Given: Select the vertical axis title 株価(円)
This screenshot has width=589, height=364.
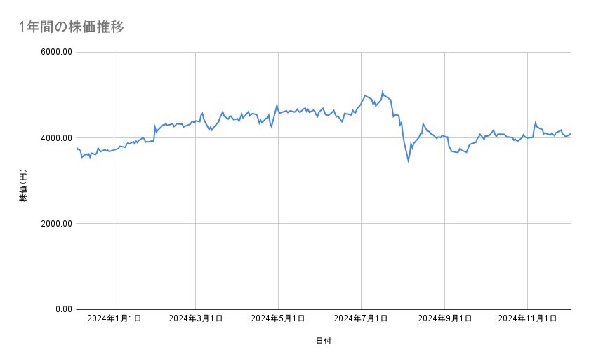Looking at the screenshot, I should tap(23, 186).
